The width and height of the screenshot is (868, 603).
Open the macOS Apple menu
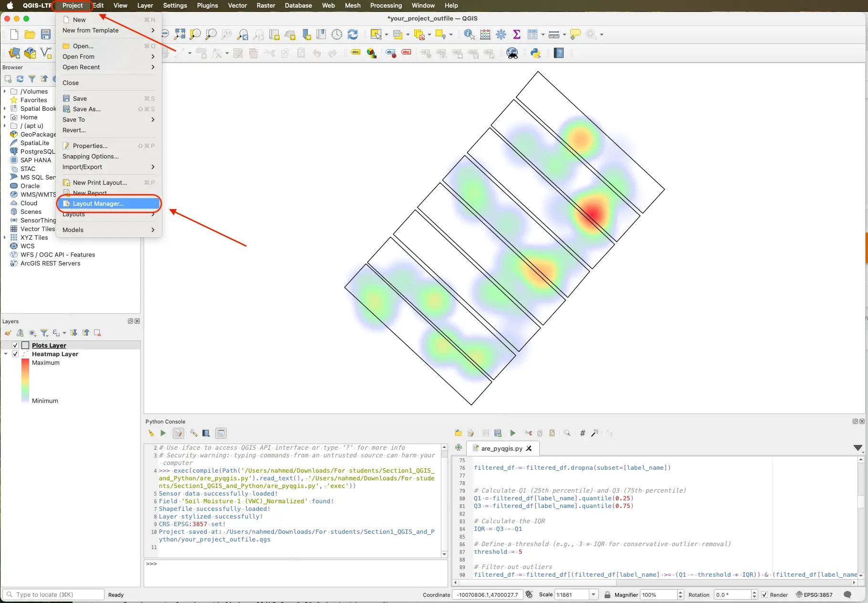(x=10, y=5)
